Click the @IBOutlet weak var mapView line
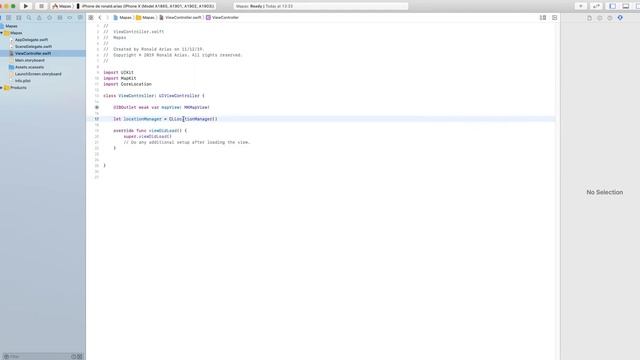This screenshot has height=360, width=640. coord(161,107)
